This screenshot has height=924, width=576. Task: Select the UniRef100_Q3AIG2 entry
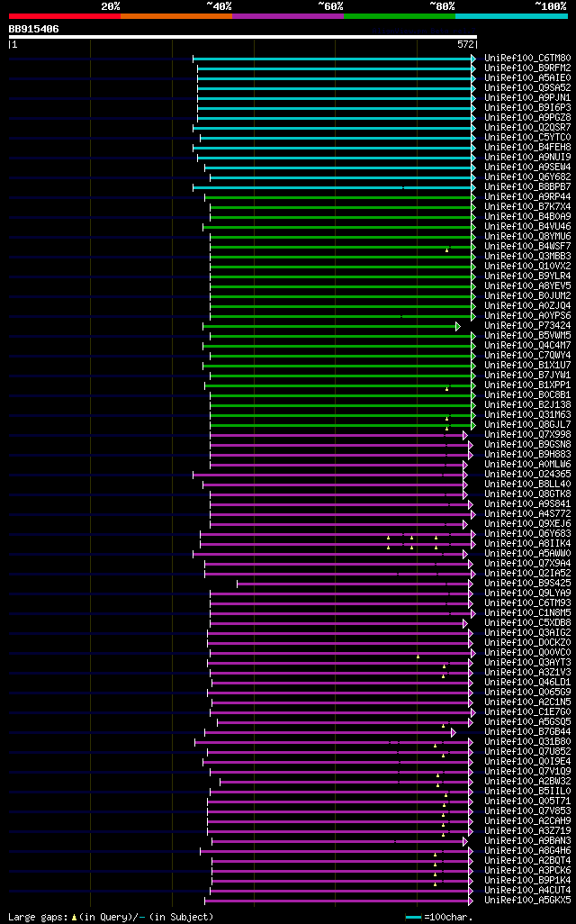(527, 633)
